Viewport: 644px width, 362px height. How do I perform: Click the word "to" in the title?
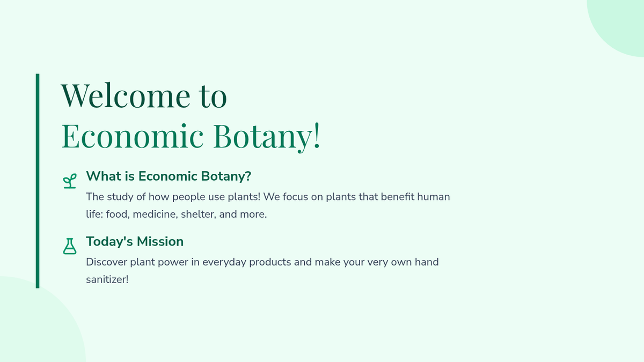[x=213, y=97]
